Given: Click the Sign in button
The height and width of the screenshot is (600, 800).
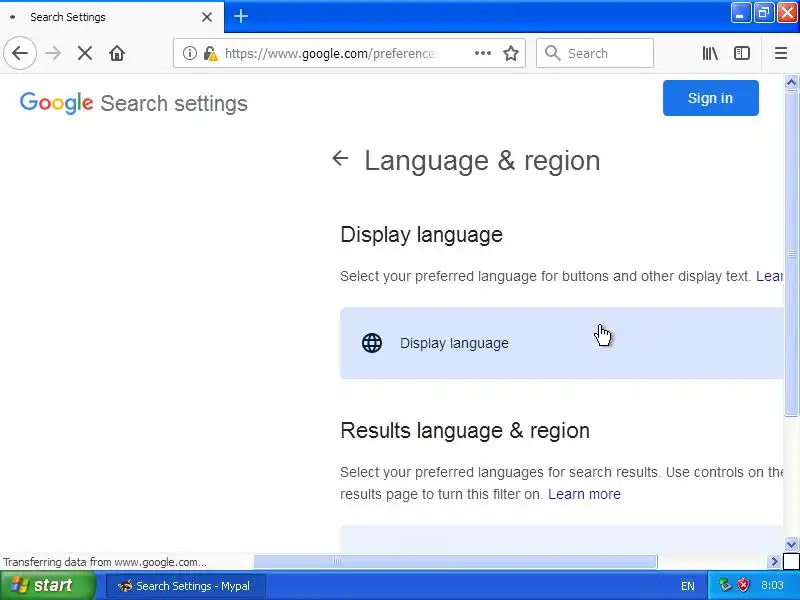Looking at the screenshot, I should pos(710,98).
